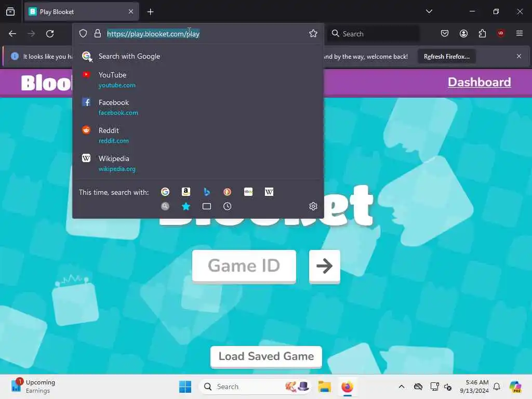Open the Extensions puzzle icon
The image size is (532, 399).
[x=482, y=33]
